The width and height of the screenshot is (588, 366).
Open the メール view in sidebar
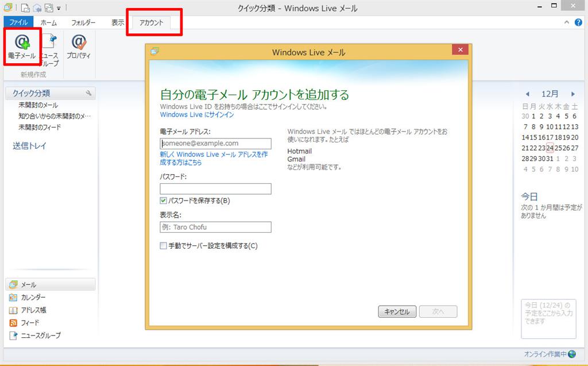51,284
